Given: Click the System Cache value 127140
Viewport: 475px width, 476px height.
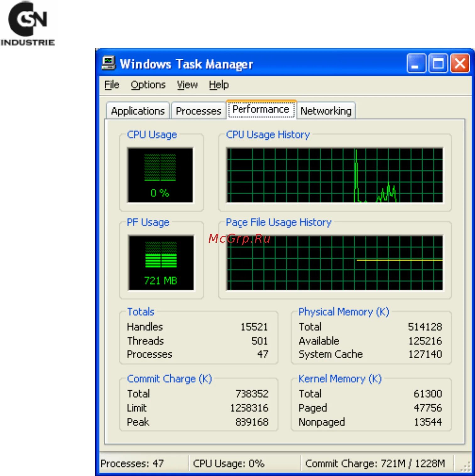Looking at the screenshot, I should 425,354.
